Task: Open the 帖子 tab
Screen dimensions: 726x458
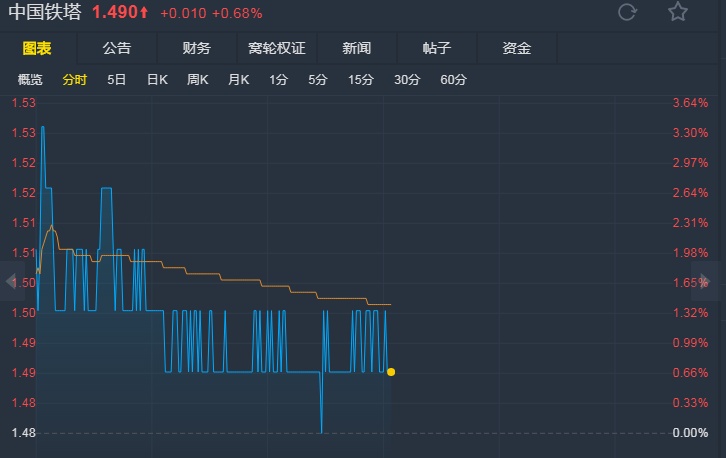Action: coord(437,48)
